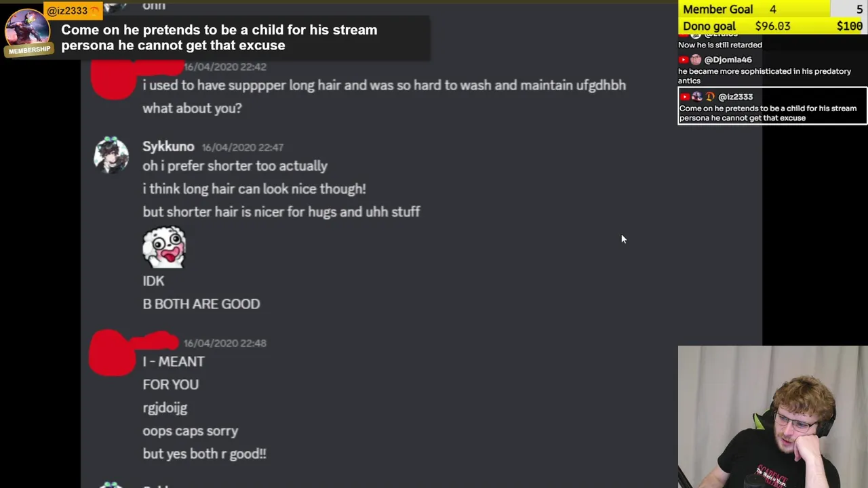
Task: Click the Sykkuno profile avatar
Action: coord(111,155)
